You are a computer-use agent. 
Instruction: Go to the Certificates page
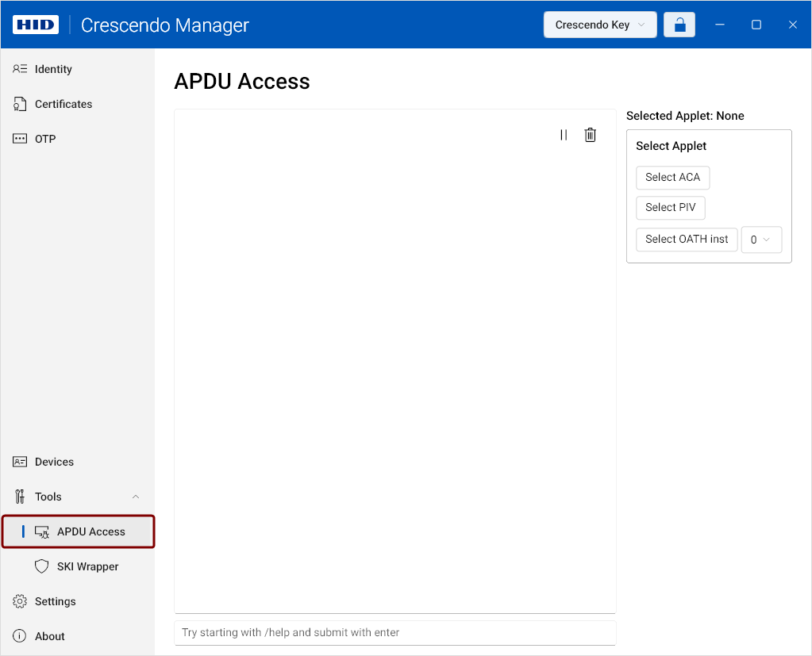78,104
